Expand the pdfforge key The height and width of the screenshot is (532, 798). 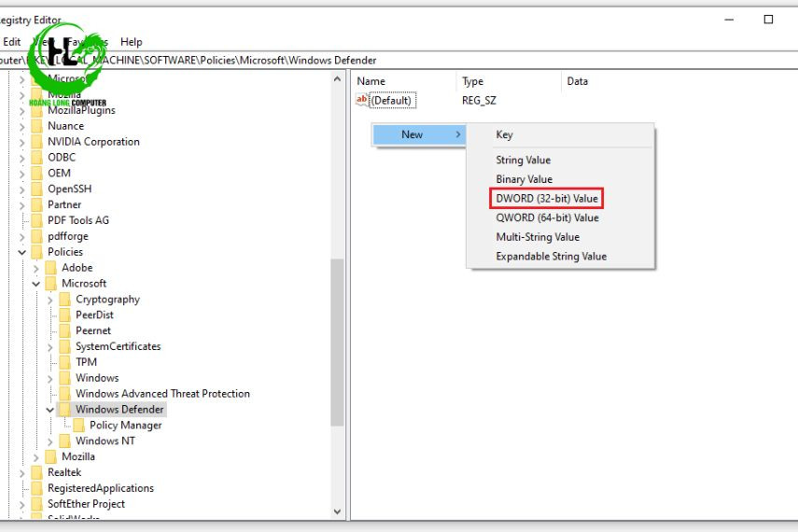21,237
